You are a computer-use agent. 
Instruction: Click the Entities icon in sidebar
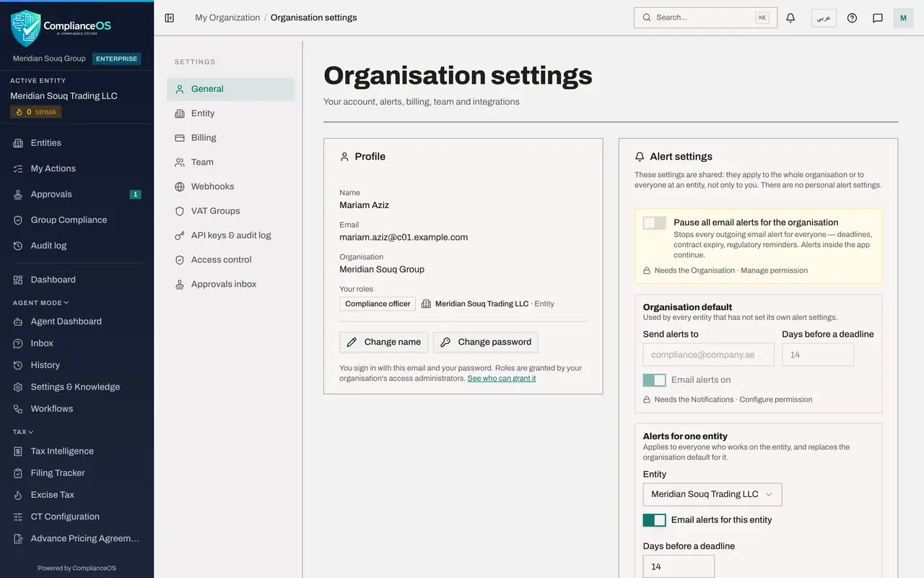[x=18, y=143]
